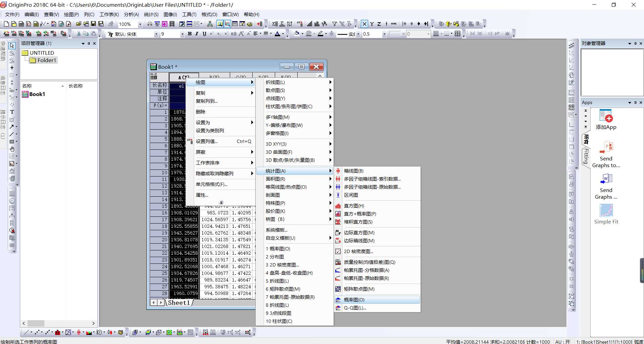644x344 pixels.
Task: Toggle Underline text formatting
Action: pyautogui.click(x=204, y=34)
